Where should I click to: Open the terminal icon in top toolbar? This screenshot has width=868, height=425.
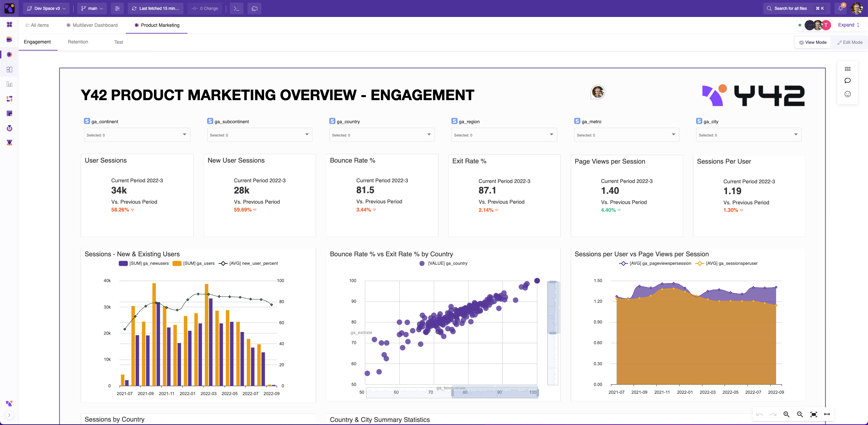(236, 8)
